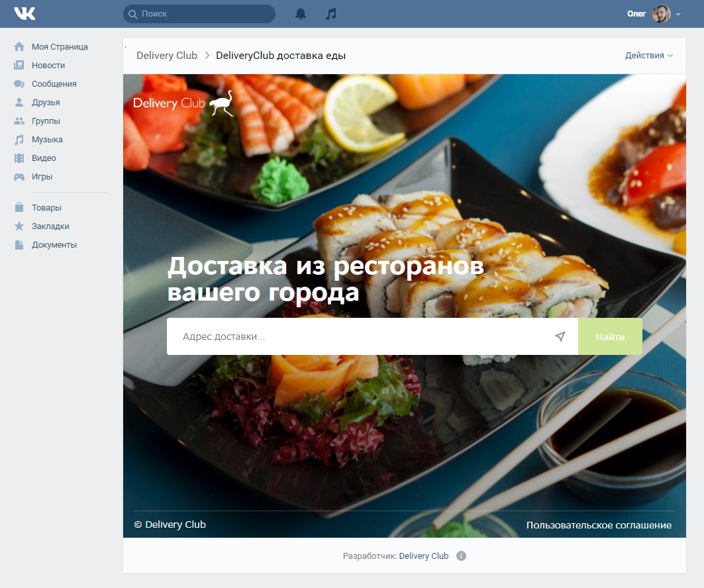Click the star icon beside Закладки
Viewport: 704px width, 588px height.
(x=19, y=226)
